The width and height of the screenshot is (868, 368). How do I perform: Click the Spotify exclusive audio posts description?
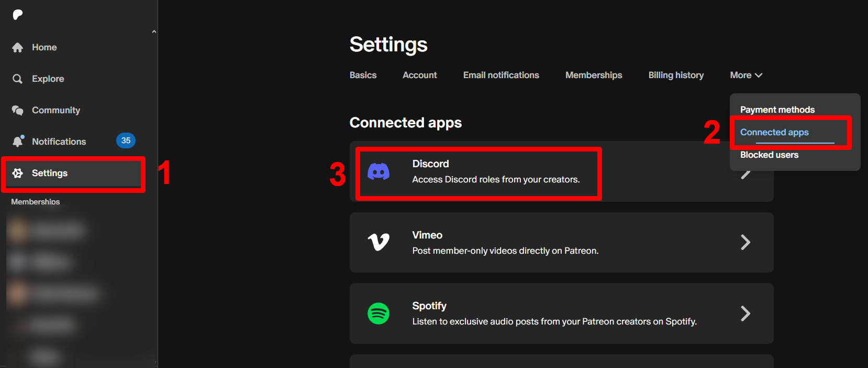pyautogui.click(x=554, y=321)
